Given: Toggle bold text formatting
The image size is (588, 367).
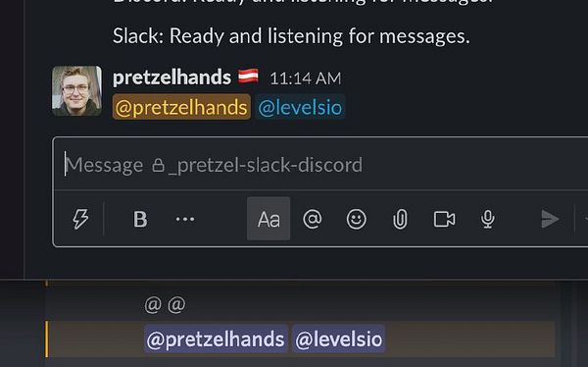Looking at the screenshot, I should click(x=140, y=219).
